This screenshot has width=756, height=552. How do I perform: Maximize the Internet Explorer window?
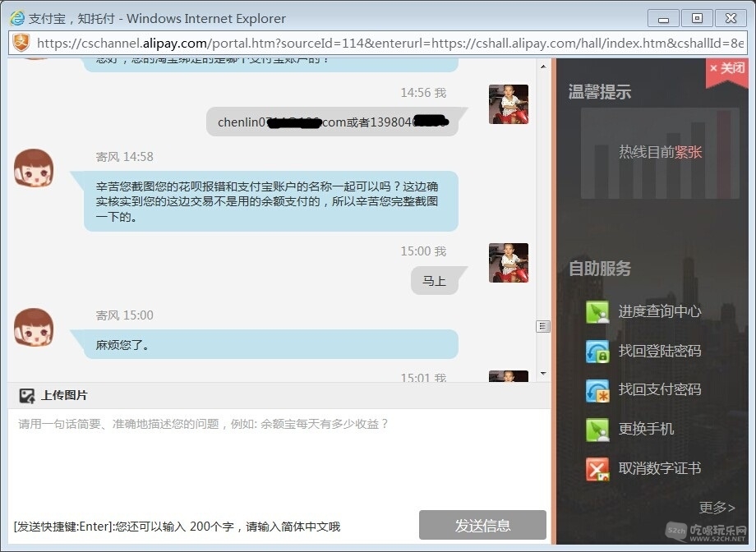point(697,19)
